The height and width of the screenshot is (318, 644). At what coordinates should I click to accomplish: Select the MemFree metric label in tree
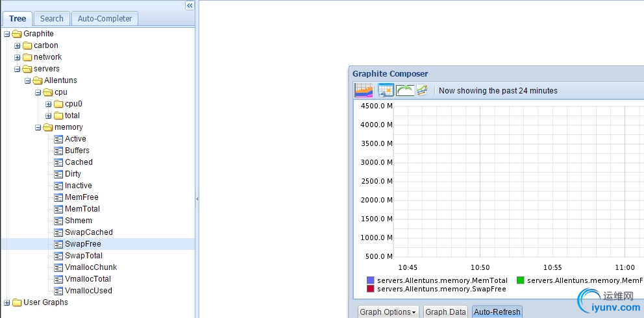tap(82, 197)
